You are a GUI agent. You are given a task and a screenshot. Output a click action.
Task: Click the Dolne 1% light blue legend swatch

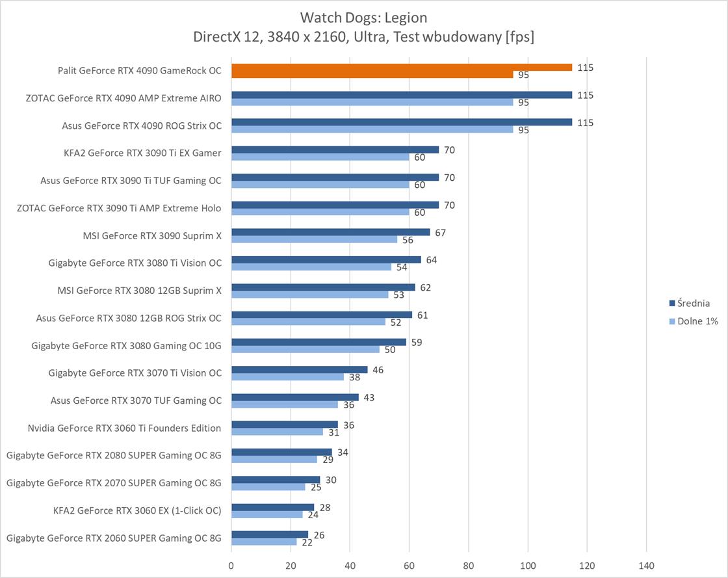pos(671,321)
